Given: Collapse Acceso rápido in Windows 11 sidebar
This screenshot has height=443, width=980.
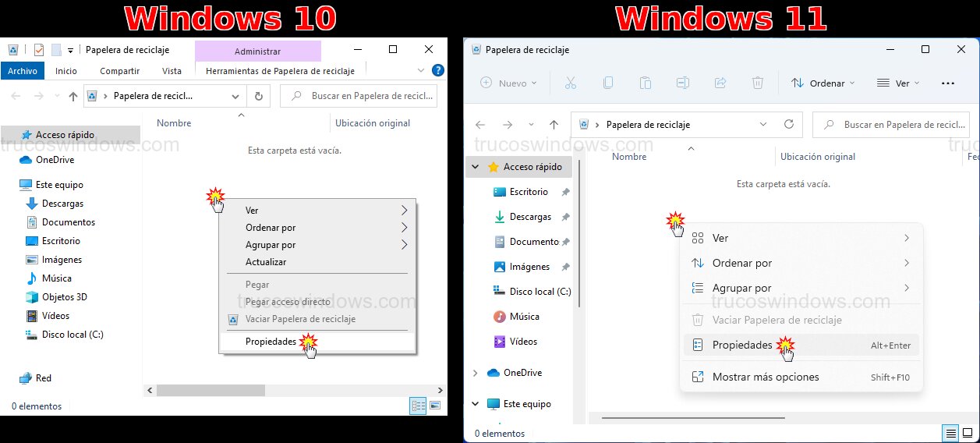Looking at the screenshot, I should pos(475,167).
